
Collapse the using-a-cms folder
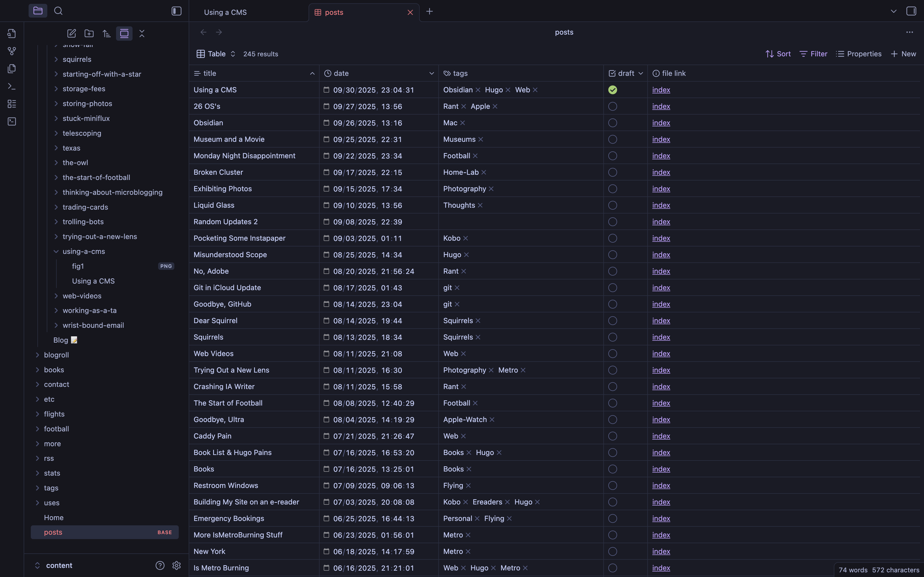click(56, 251)
